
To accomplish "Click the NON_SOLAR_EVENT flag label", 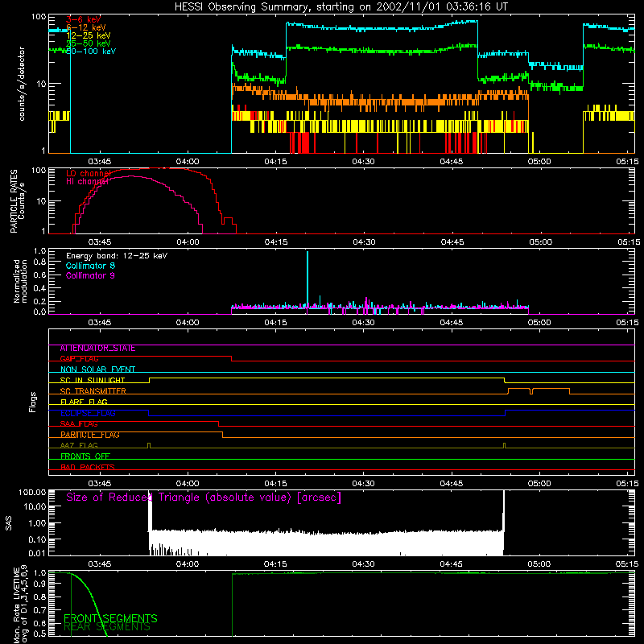I will pos(97,369).
